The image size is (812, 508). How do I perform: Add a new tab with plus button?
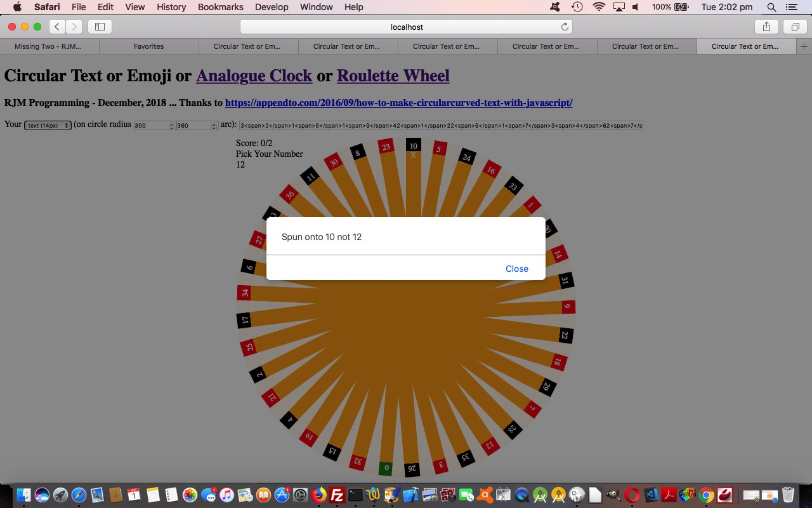[804, 46]
